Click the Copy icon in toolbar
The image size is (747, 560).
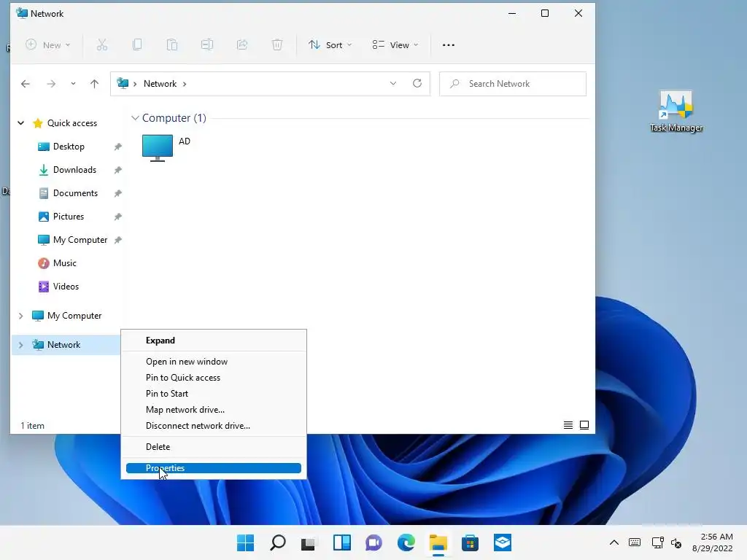(136, 44)
